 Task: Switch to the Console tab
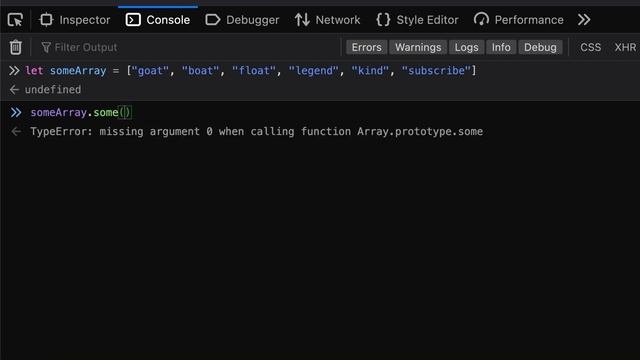pyautogui.click(x=158, y=20)
